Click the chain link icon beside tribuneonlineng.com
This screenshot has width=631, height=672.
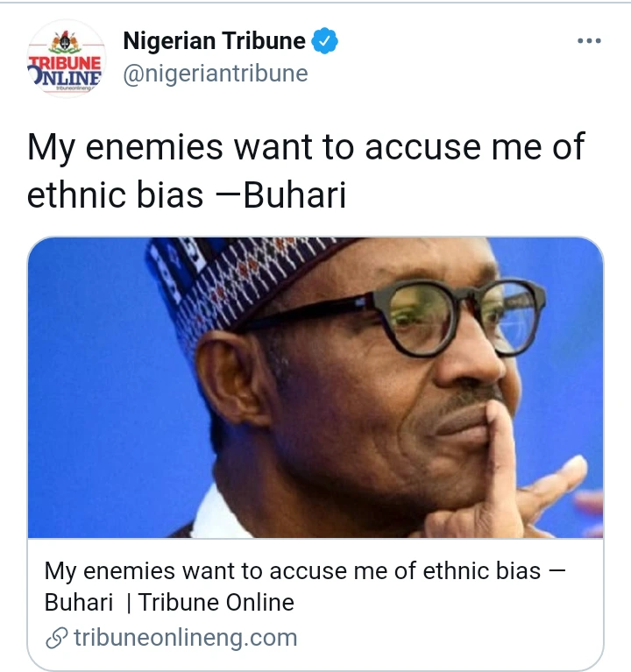tap(57, 638)
